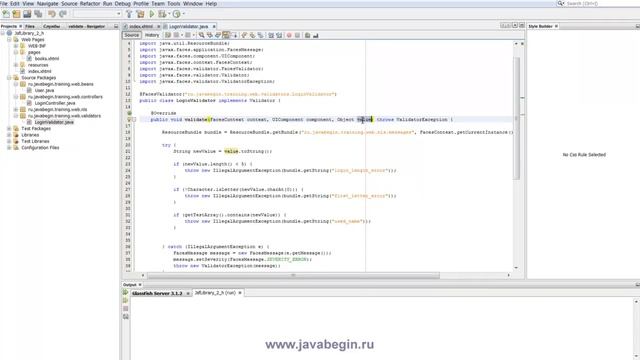Open the project configuration combo box
This screenshot has height=360, width=640.
97,14
